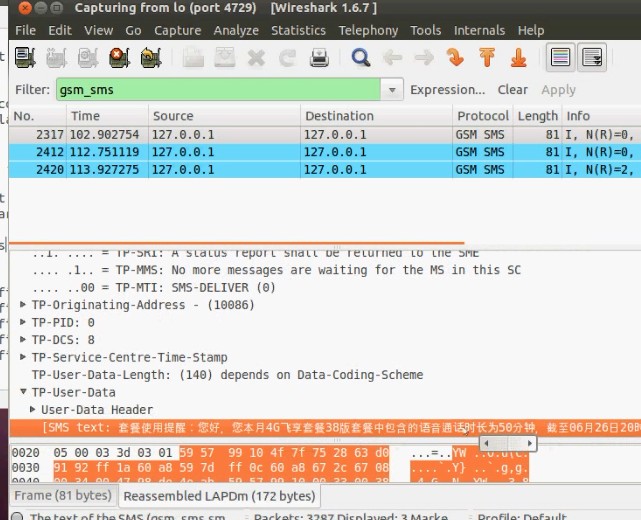Click the close capture file X icon
Screen dimensions: 641x520
point(256,58)
